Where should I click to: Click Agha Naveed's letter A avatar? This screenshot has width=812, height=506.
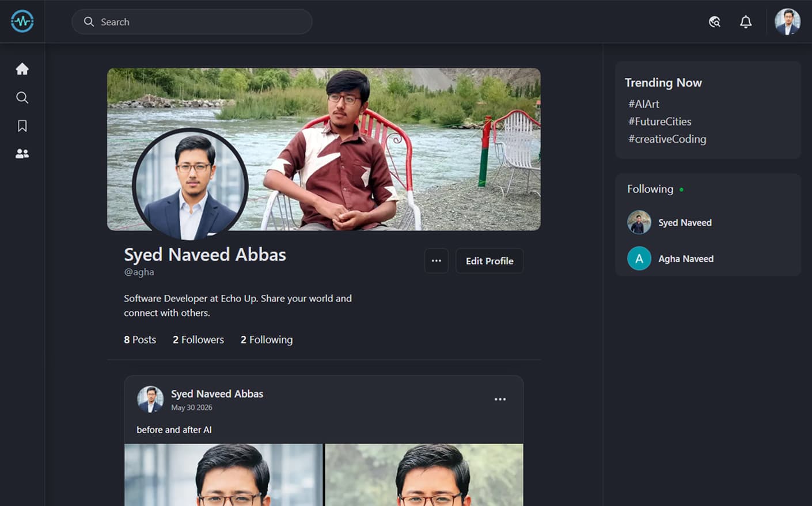[x=639, y=258]
